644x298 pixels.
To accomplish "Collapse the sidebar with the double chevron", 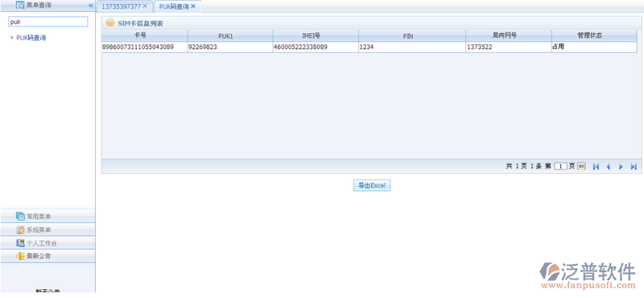I will pos(91,6).
